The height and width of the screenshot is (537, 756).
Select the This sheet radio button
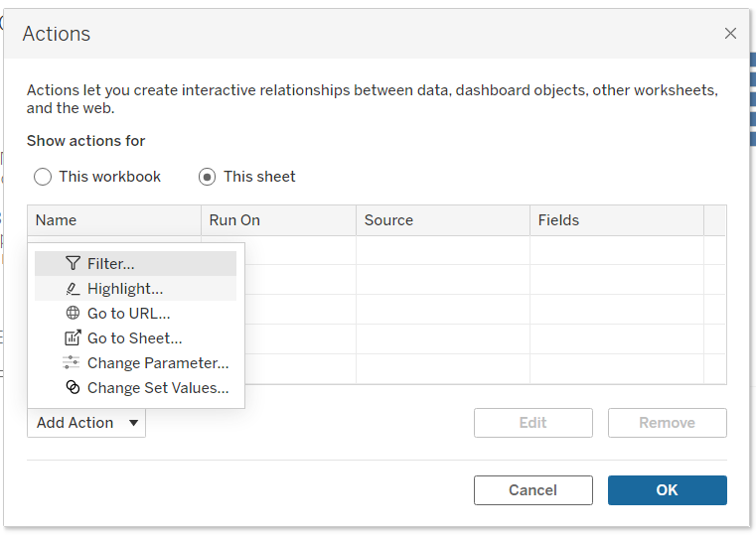207,177
